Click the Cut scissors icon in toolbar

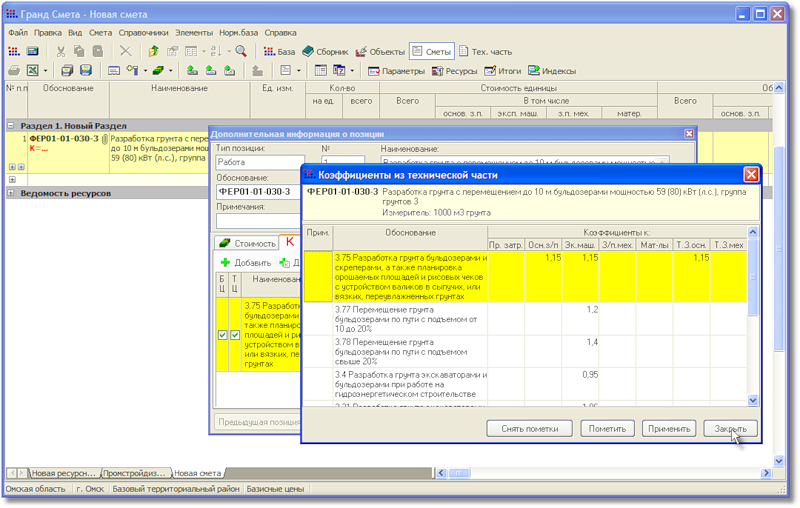(x=61, y=52)
